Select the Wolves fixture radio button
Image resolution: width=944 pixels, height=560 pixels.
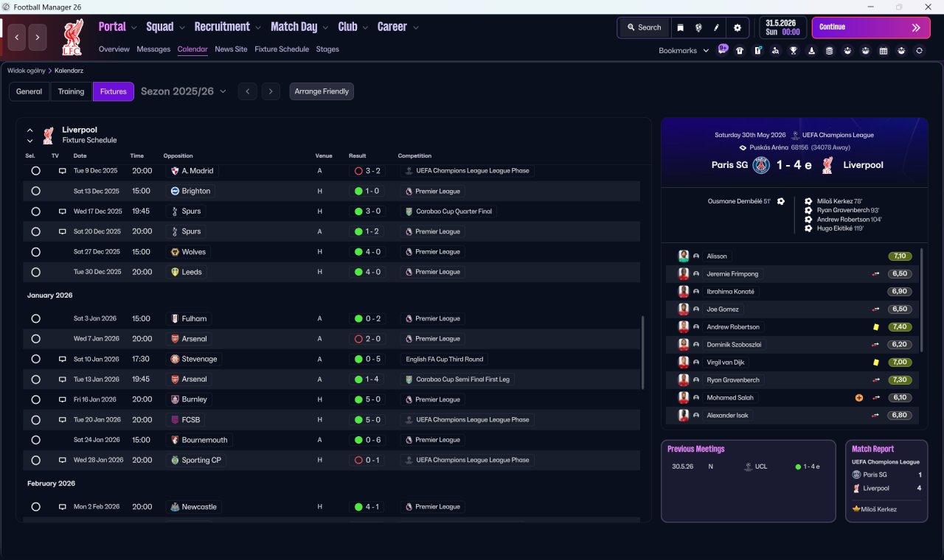(x=35, y=252)
